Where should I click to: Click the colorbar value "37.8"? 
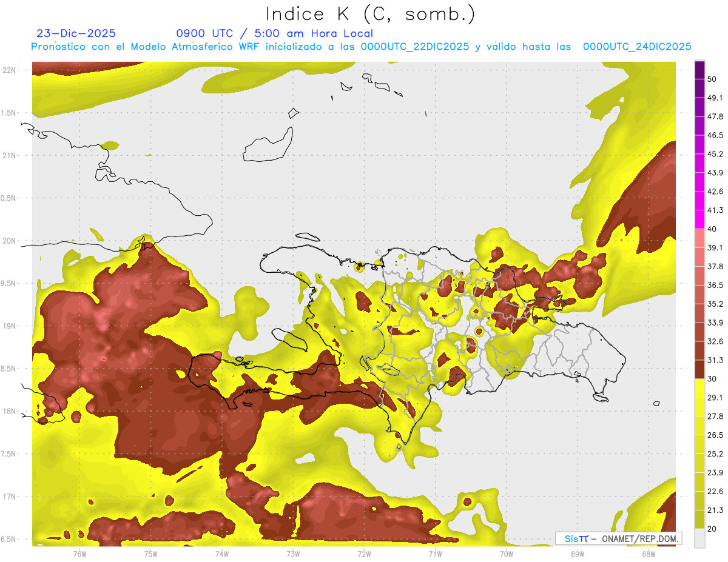[x=715, y=266]
